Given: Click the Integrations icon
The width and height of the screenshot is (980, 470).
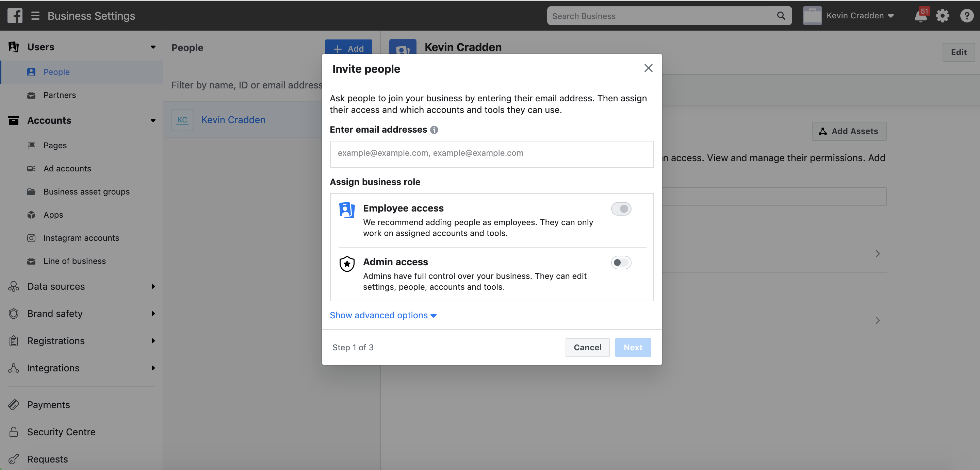Looking at the screenshot, I should point(14,368).
